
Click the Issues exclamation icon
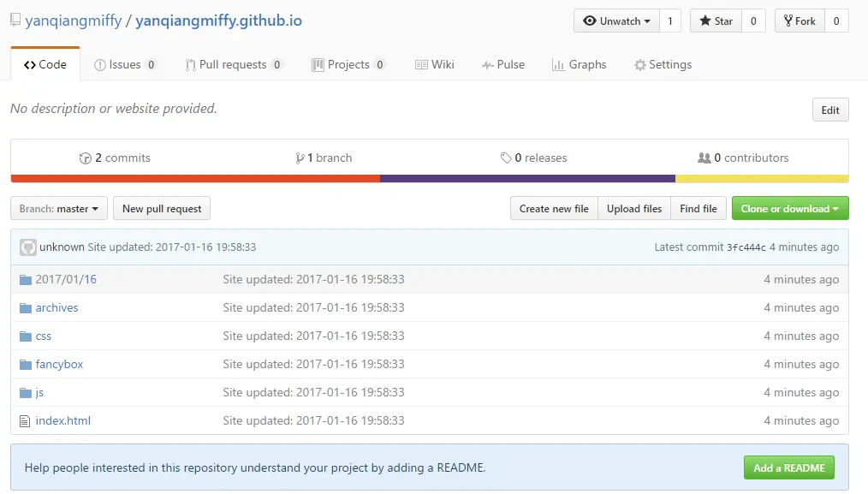coord(99,65)
